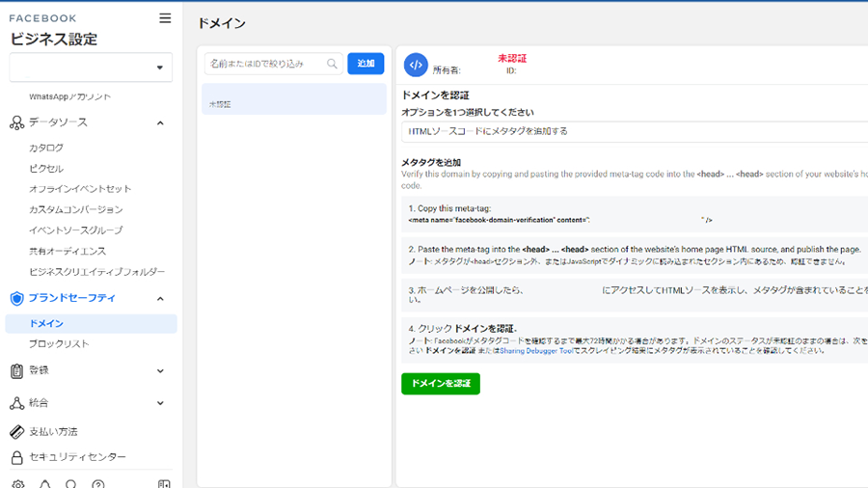Expand the 統合 section chevron
Image resolution: width=868 pixels, height=488 pixels.
point(160,403)
